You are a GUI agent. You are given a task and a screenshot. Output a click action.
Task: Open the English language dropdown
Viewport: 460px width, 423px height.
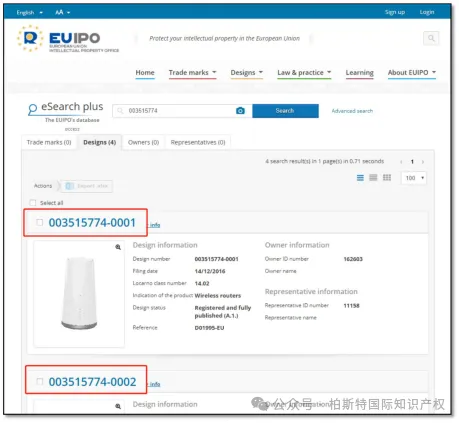tap(30, 12)
